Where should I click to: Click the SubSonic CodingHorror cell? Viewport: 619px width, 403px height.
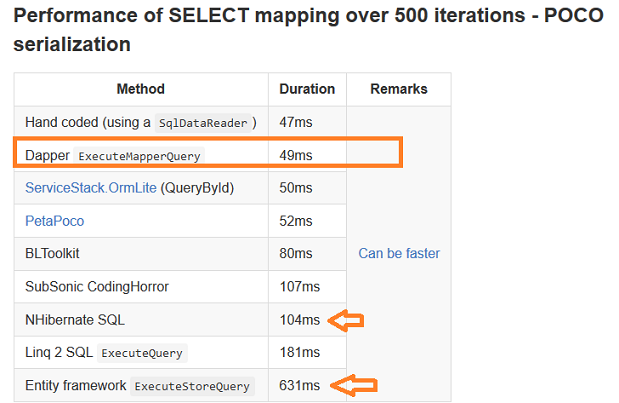click(141, 287)
